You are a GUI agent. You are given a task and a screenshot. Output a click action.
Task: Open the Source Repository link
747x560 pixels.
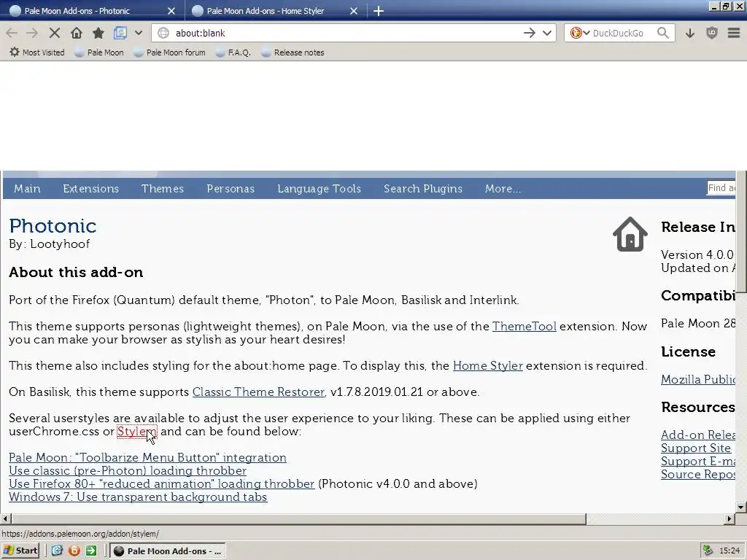698,474
